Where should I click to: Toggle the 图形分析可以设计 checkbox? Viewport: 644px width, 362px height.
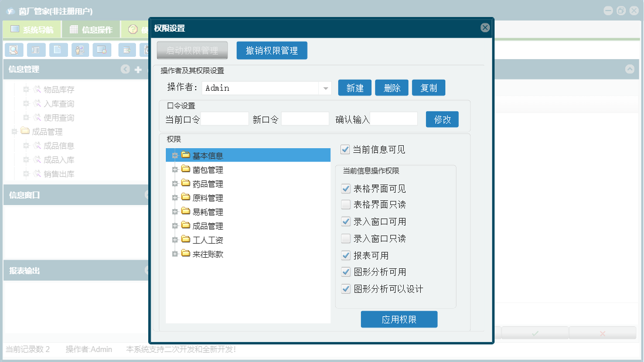point(346,289)
